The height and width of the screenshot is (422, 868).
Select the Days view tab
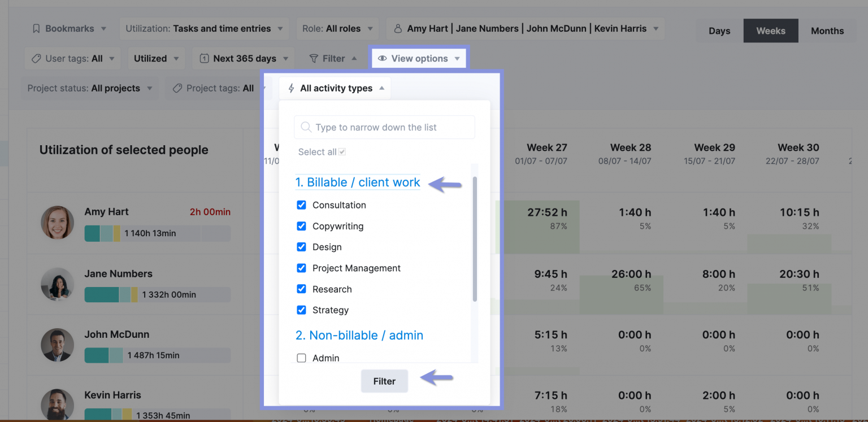719,31
